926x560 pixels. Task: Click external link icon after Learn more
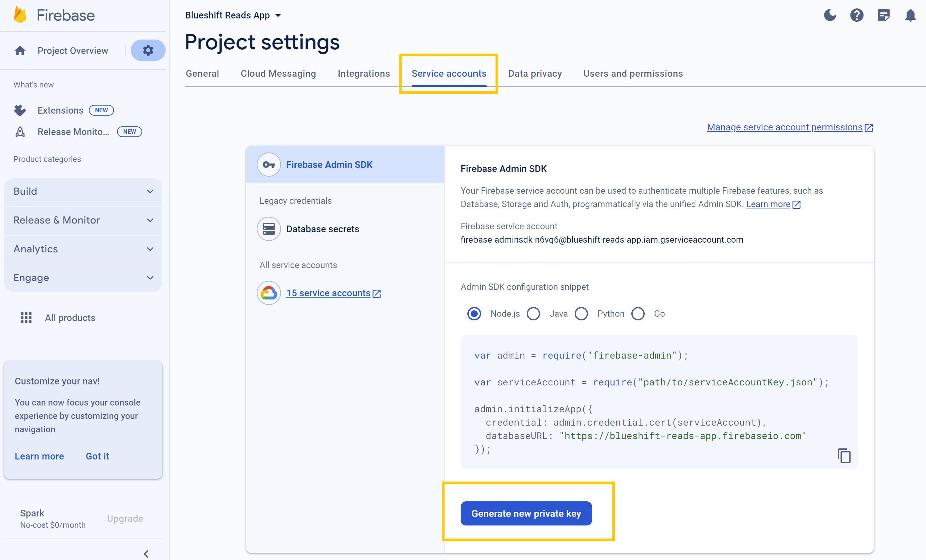(796, 205)
